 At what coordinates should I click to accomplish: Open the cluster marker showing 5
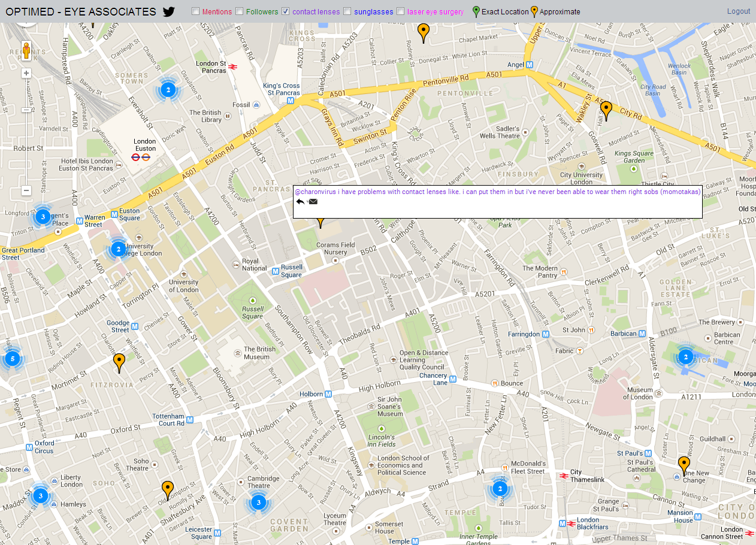11,359
